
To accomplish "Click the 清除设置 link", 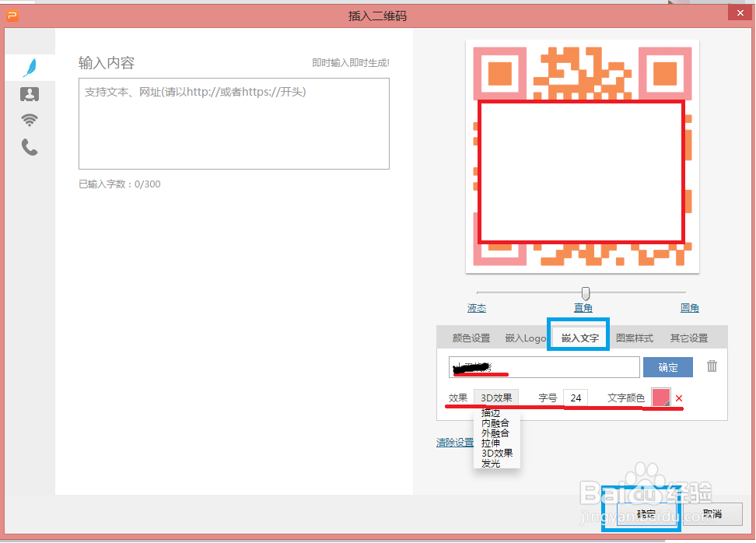I will coord(455,442).
